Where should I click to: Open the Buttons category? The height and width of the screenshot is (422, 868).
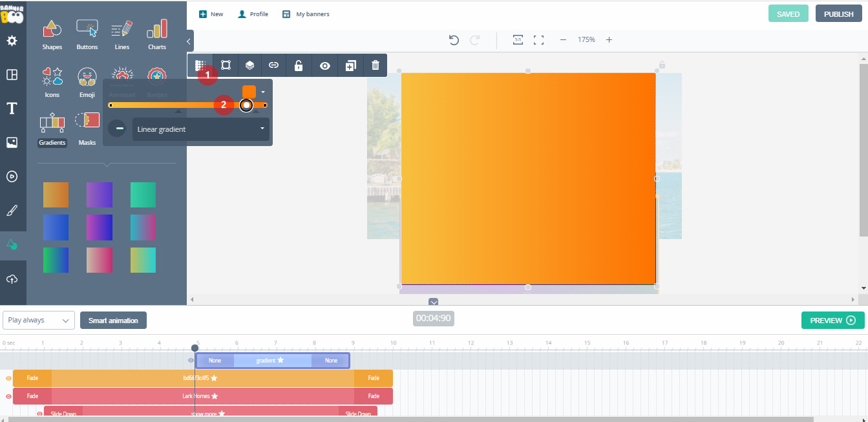point(87,34)
